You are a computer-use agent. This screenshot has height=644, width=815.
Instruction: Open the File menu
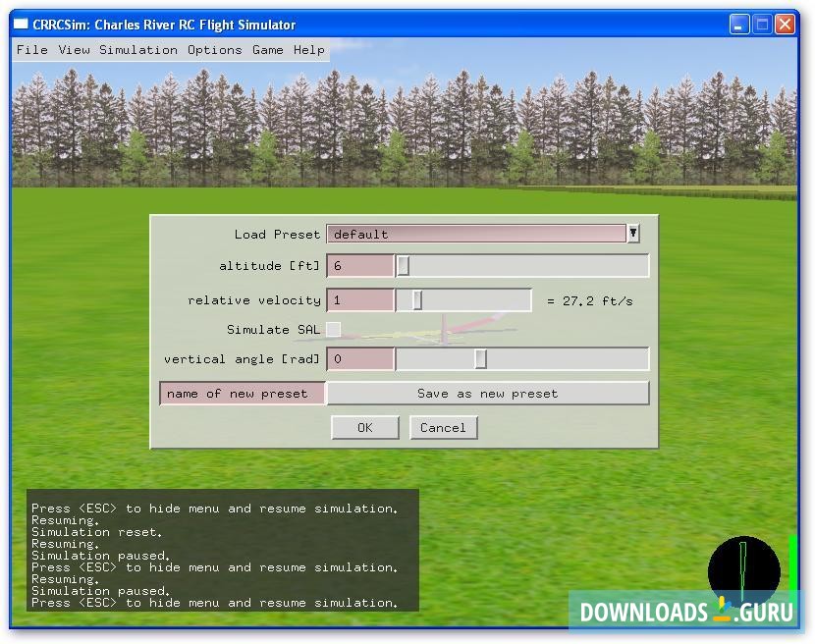click(x=31, y=50)
